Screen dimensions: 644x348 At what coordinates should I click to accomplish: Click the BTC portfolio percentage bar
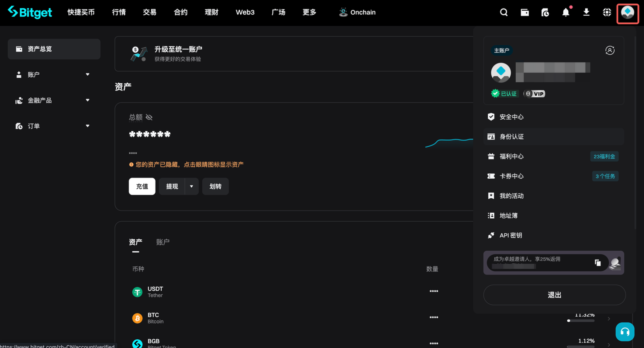pos(581,321)
